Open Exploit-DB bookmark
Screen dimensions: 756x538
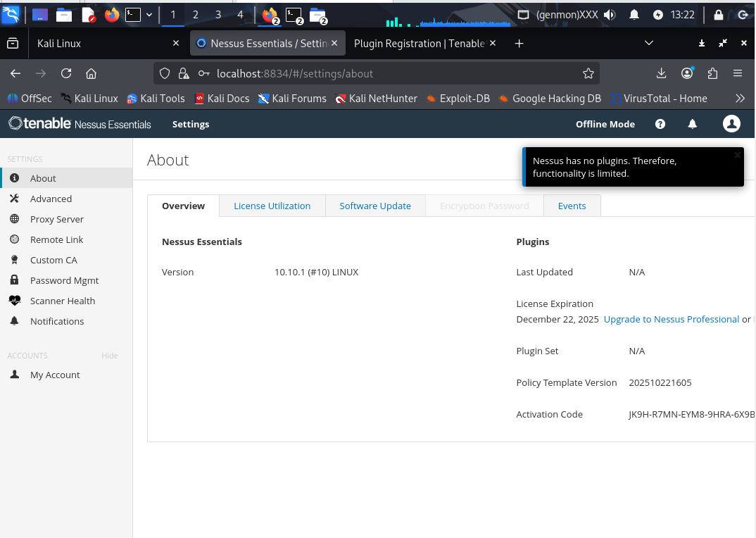pyautogui.click(x=458, y=99)
